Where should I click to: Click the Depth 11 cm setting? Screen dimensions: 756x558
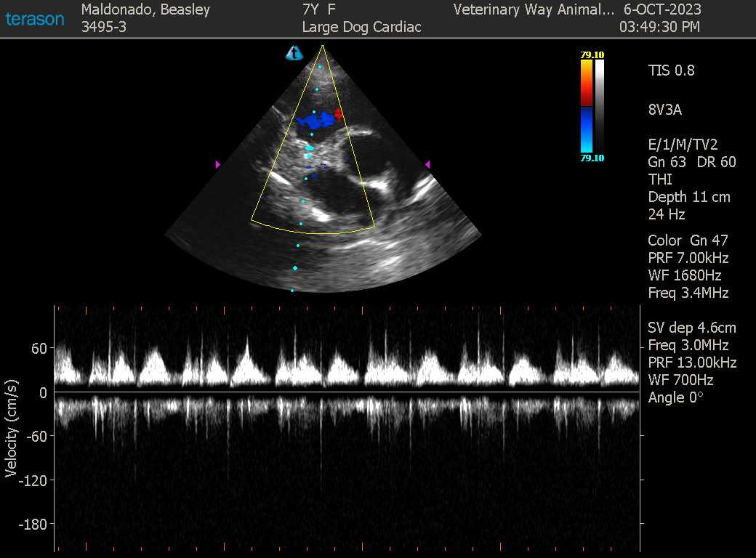click(689, 197)
